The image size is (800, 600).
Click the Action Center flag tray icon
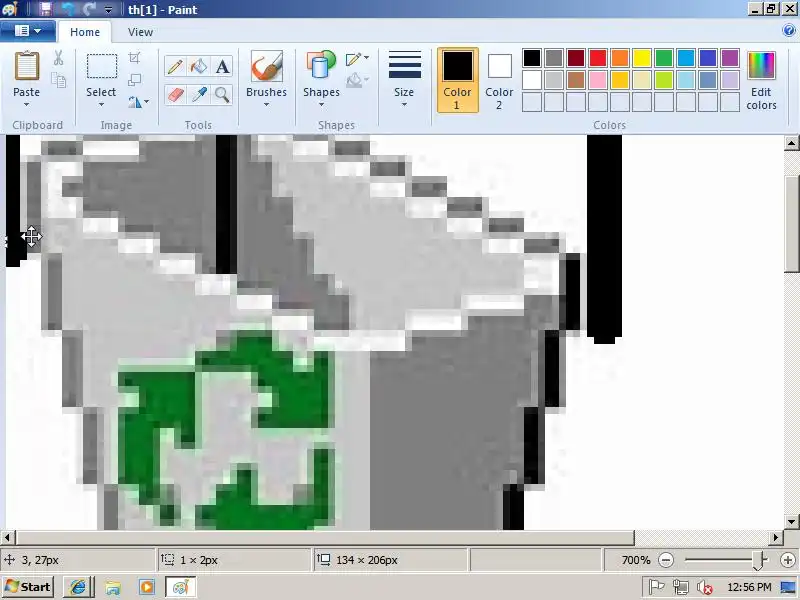[656, 587]
